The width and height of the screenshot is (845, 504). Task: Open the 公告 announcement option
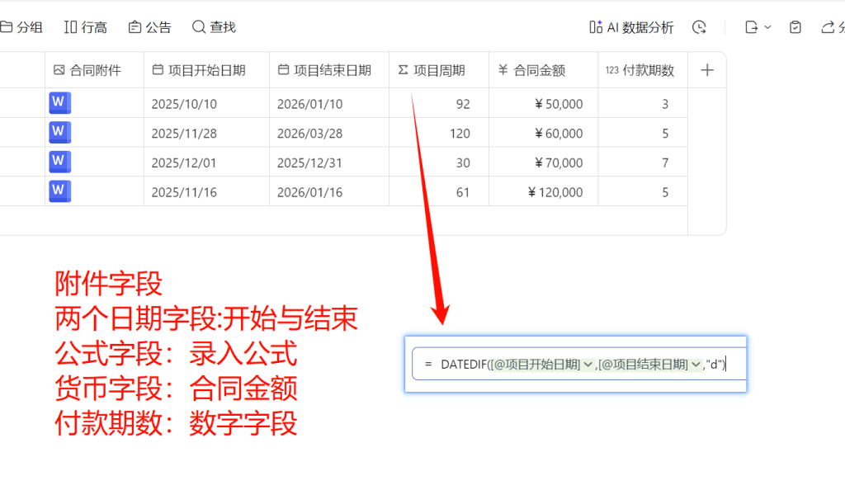pyautogui.click(x=150, y=27)
